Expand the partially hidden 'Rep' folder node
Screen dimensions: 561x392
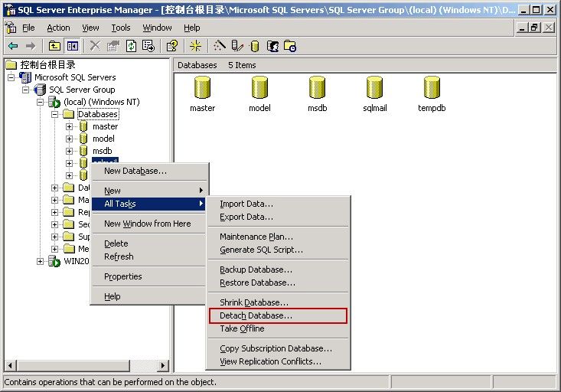pos(54,212)
